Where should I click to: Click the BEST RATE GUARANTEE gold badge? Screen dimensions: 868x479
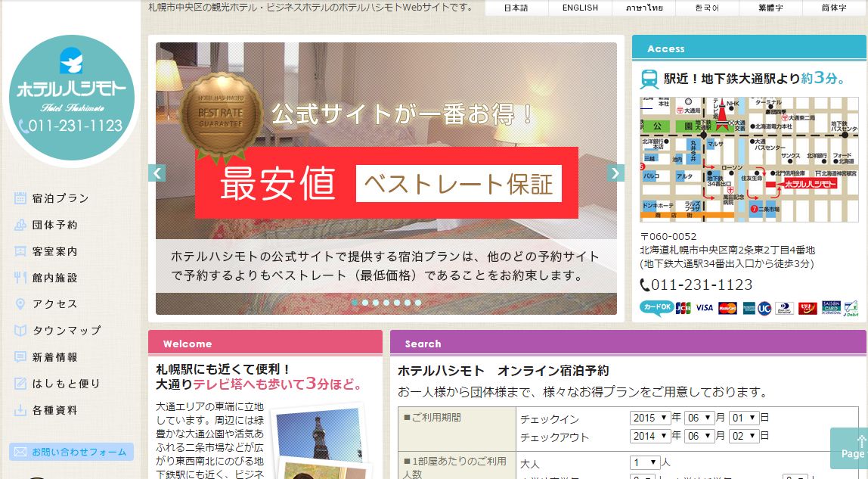pyautogui.click(x=221, y=117)
